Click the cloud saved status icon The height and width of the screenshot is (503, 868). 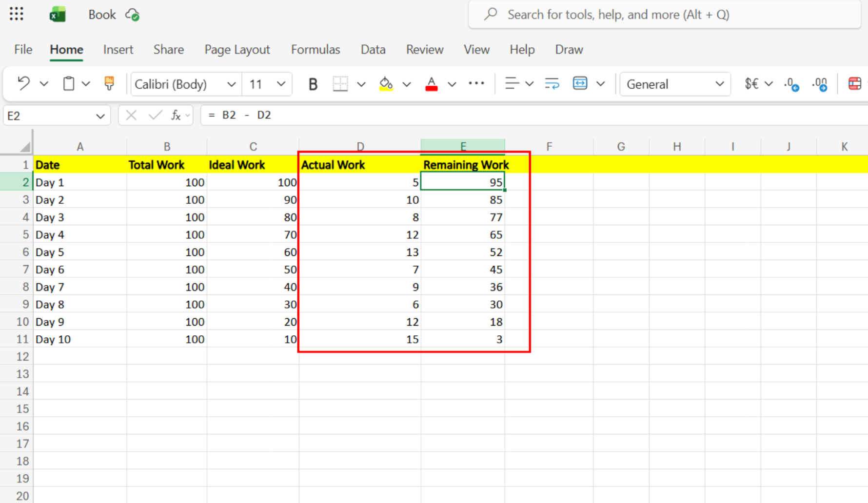(x=133, y=15)
